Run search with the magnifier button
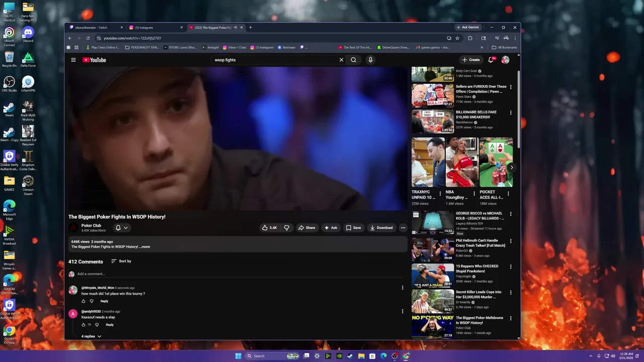644x362 pixels. click(354, 60)
